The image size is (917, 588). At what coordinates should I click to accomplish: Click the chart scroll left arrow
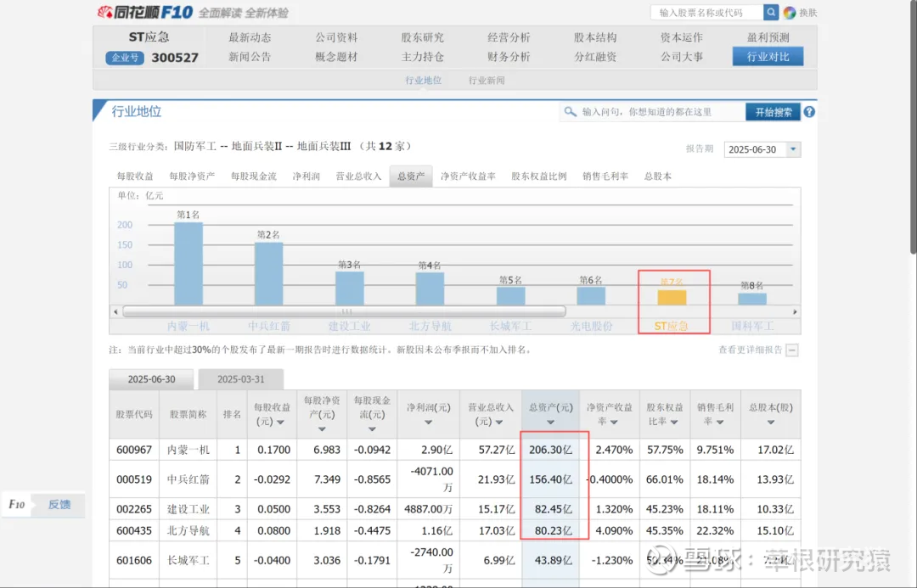115,311
